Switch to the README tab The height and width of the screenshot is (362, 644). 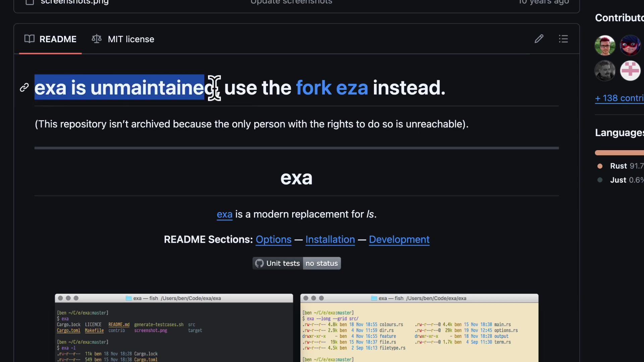pos(58,39)
